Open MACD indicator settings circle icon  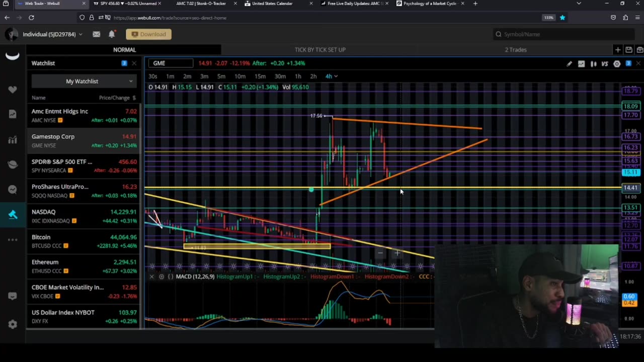point(162,277)
